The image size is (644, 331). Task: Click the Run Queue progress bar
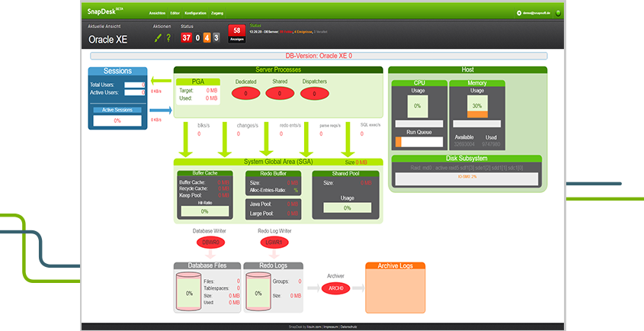419,142
